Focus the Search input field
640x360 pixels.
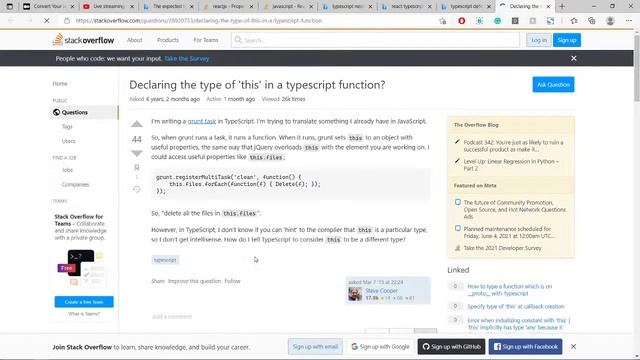[x=375, y=40]
